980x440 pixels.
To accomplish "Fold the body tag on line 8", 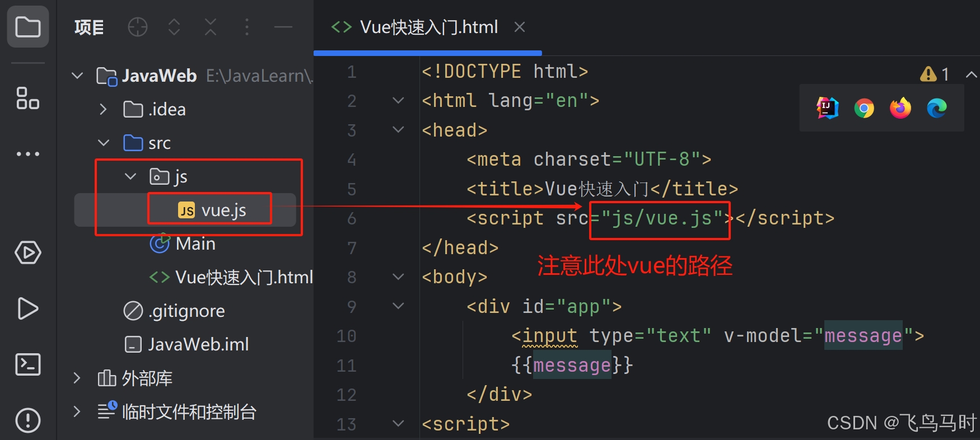I will click(398, 277).
